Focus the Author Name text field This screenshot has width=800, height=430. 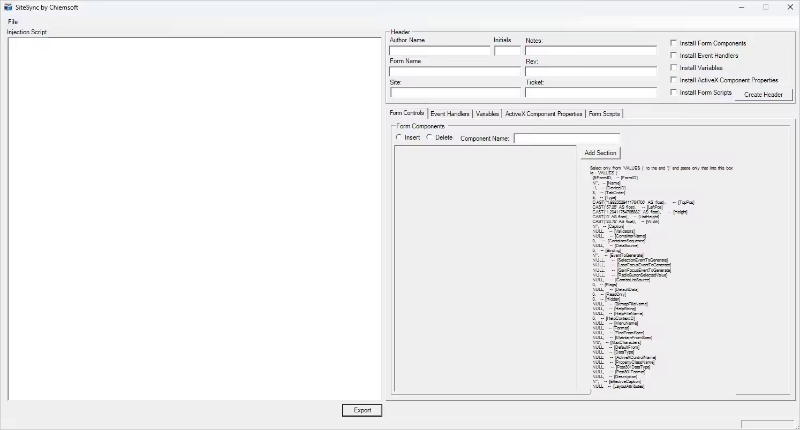439,50
